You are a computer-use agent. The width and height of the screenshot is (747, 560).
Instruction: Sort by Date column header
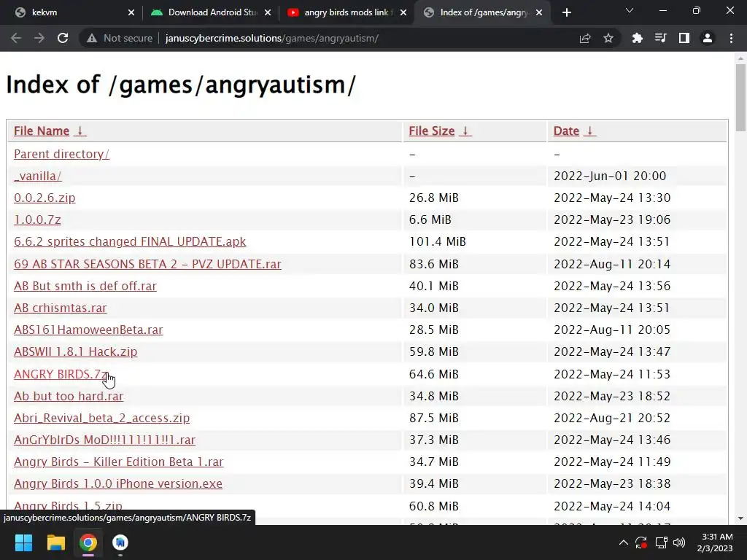[566, 131]
